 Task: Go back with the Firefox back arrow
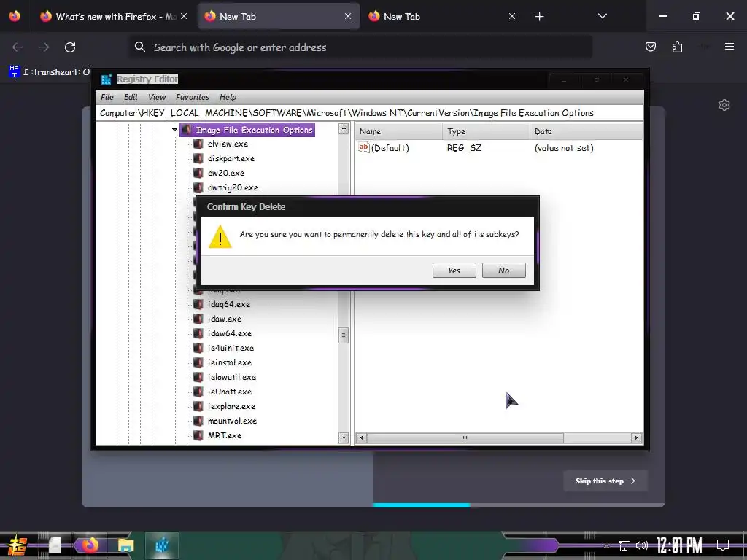tap(18, 47)
